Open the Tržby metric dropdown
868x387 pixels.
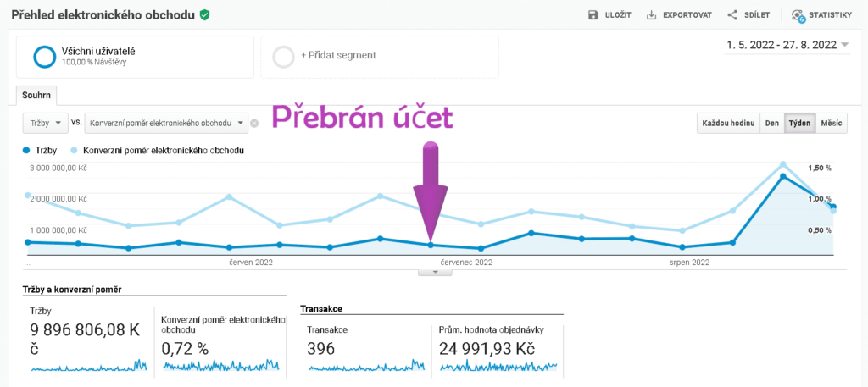[x=46, y=123]
